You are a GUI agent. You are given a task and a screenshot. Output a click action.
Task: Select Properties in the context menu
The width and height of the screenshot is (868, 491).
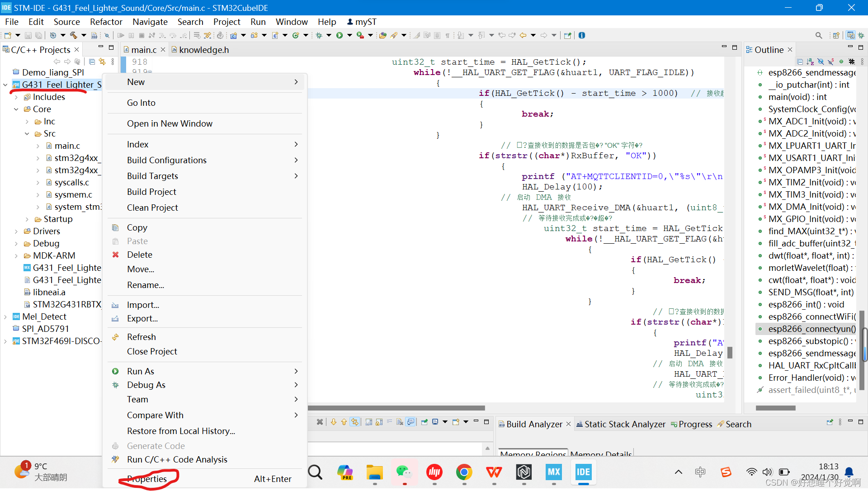pyautogui.click(x=205, y=479)
